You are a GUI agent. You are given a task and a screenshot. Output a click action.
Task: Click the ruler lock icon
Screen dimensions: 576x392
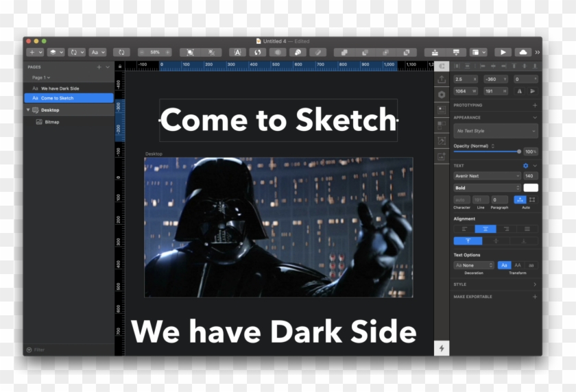(120, 66)
